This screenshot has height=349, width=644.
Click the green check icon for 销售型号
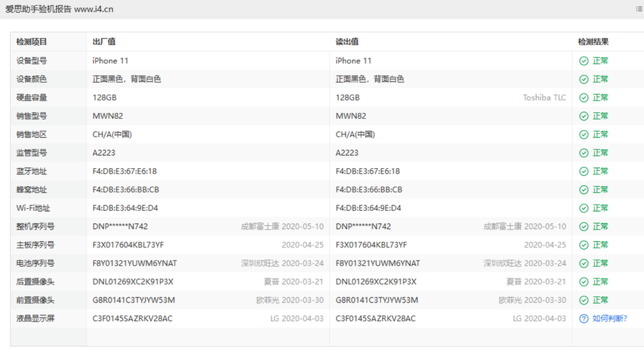[x=584, y=116]
